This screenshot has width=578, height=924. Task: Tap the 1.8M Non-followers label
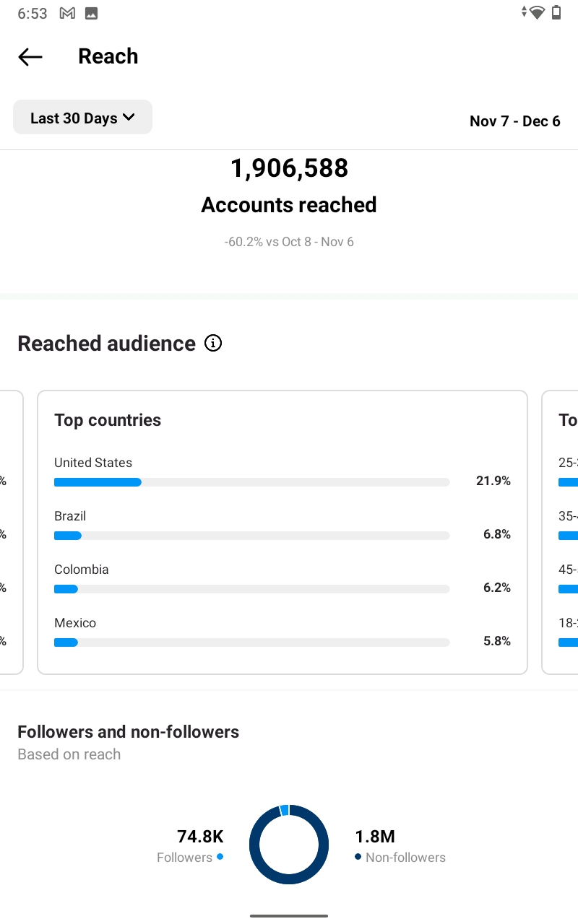[400, 846]
